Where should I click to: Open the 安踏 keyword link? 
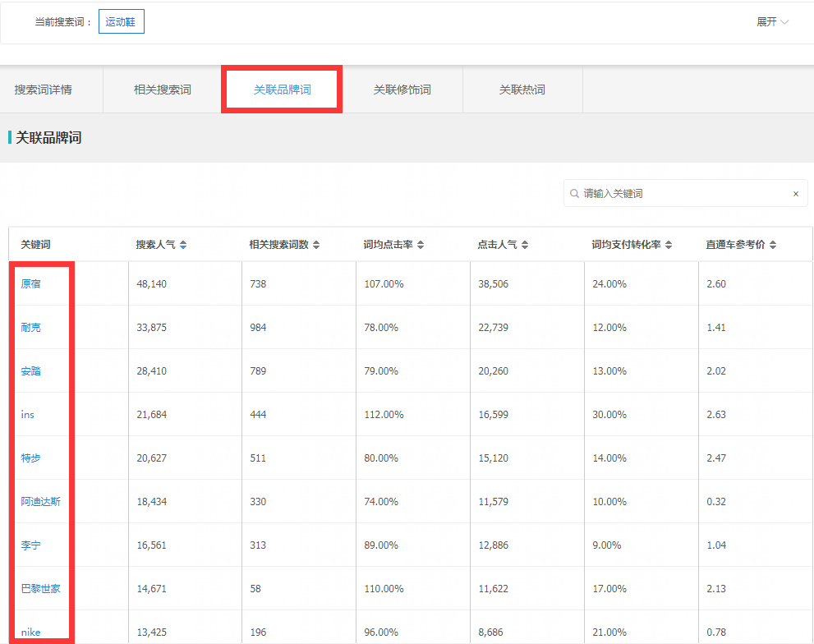click(x=30, y=371)
